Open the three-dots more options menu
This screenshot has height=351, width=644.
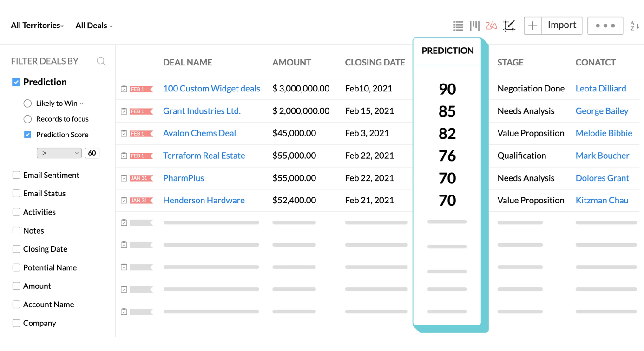(605, 26)
